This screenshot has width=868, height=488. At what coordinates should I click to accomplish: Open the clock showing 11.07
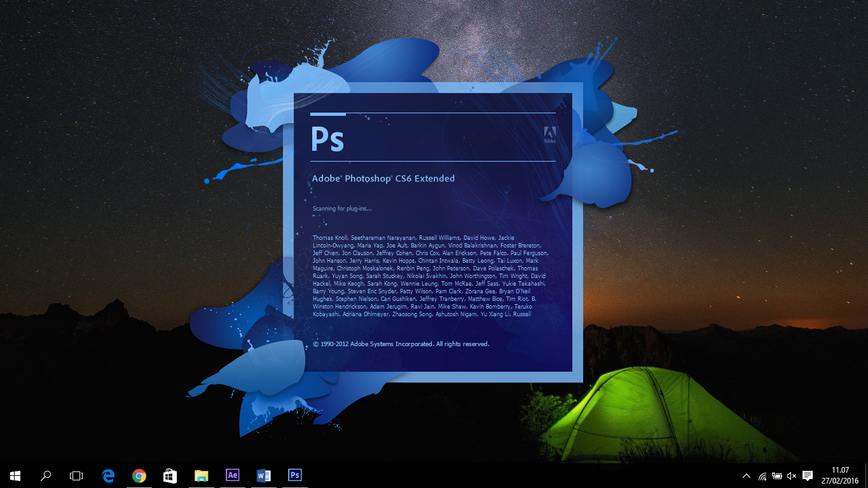[840, 475]
